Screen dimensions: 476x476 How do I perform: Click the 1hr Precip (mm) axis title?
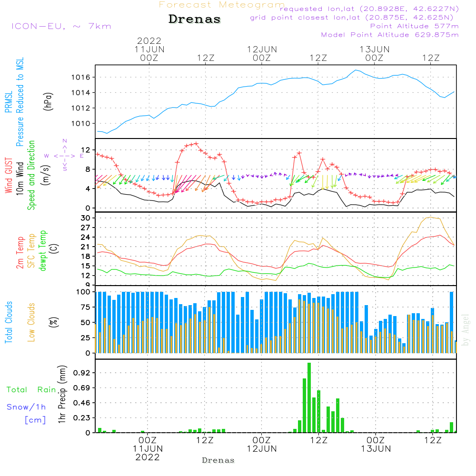click(62, 395)
